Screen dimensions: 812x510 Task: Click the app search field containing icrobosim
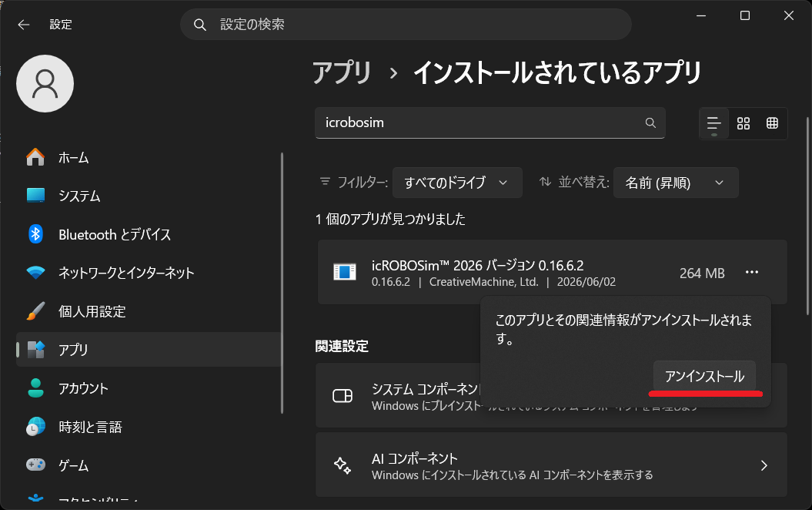[490, 122]
